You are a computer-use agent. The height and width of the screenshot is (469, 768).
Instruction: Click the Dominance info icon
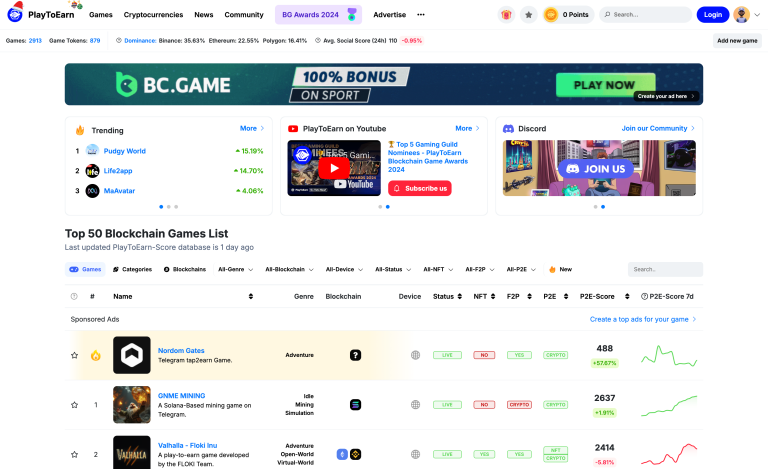point(119,41)
